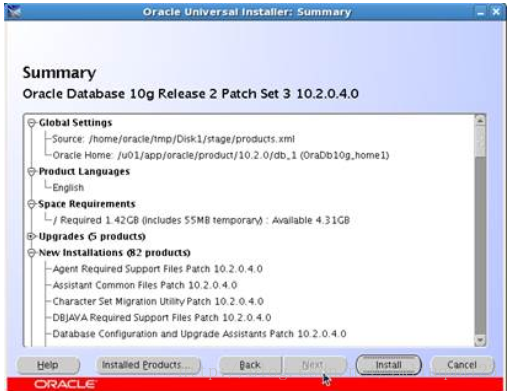Viewport: 509px width, 391px height.
Task: Cancel the installer
Action: tap(462, 365)
